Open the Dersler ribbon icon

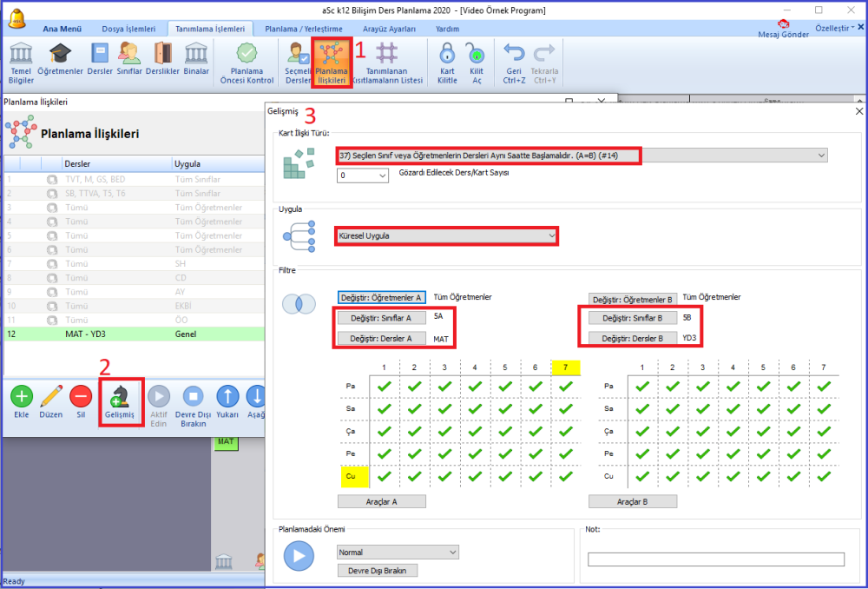(x=100, y=59)
